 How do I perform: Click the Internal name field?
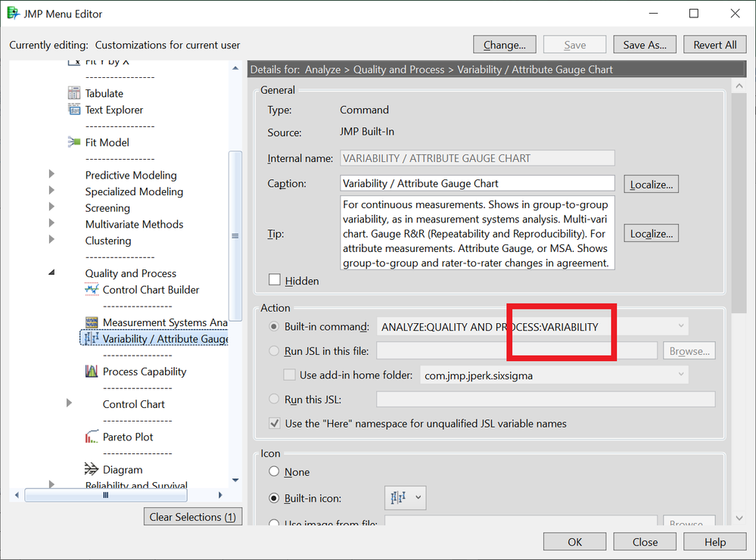pos(478,157)
